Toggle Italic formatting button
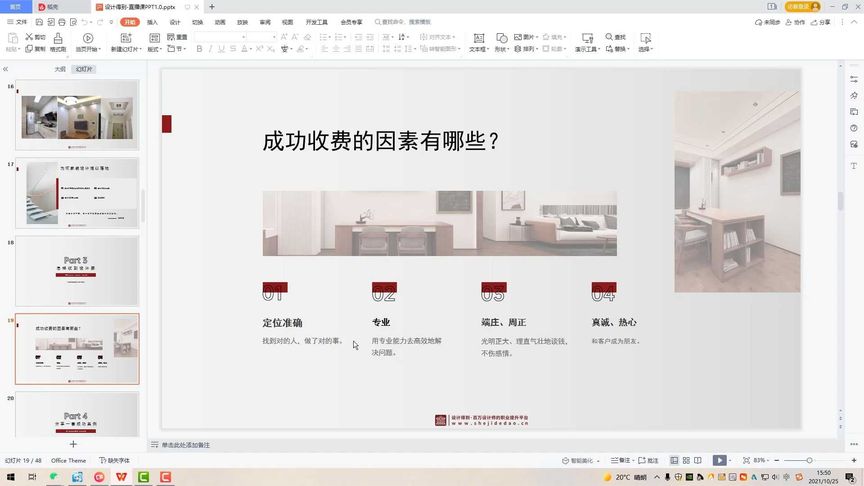This screenshot has width=864, height=486. pos(210,49)
